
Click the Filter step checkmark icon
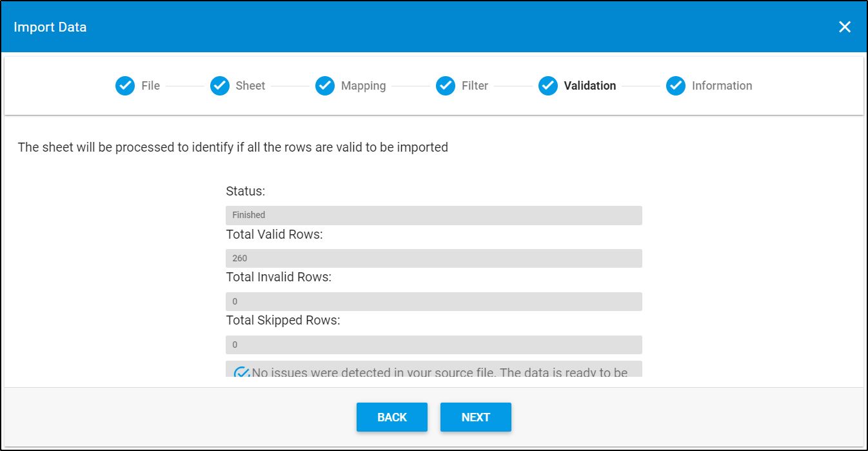pos(445,85)
